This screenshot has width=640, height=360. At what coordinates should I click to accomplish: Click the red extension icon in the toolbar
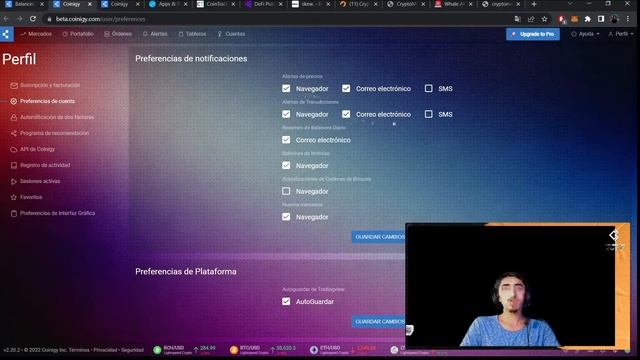coord(562,19)
